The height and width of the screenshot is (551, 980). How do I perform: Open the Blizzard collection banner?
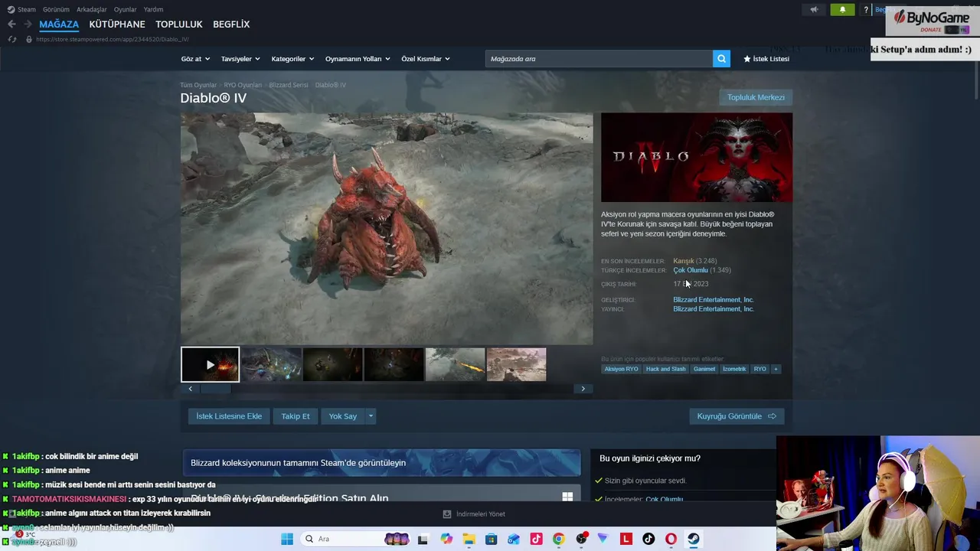pyautogui.click(x=381, y=463)
